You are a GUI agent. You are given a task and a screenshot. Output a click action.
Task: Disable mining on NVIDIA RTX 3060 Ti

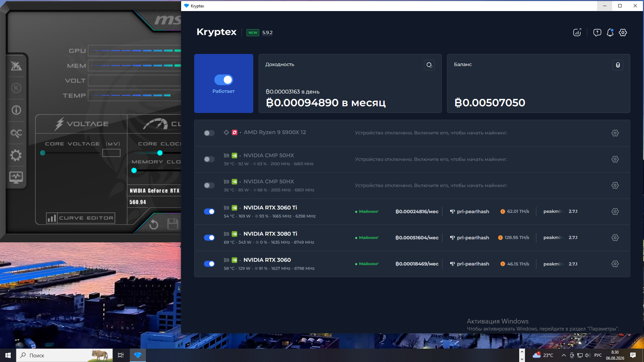[209, 212]
